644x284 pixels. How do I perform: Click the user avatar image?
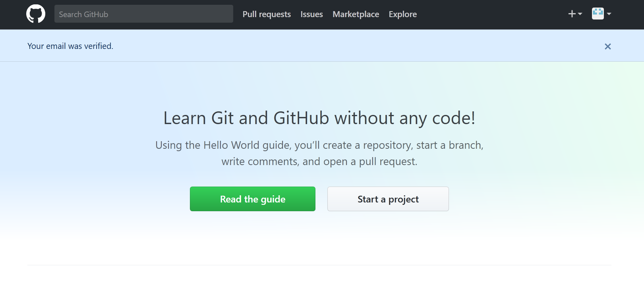pyautogui.click(x=598, y=14)
